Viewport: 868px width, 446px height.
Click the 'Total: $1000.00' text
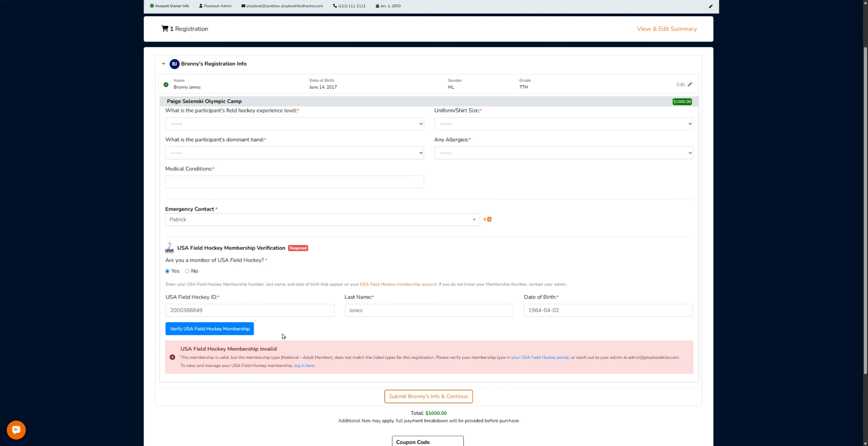point(429,413)
